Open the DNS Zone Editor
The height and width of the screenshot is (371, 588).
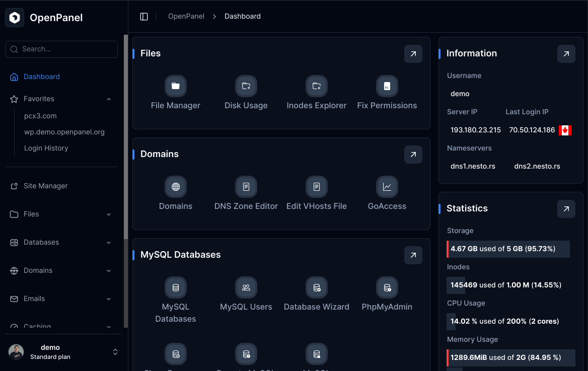tap(246, 186)
